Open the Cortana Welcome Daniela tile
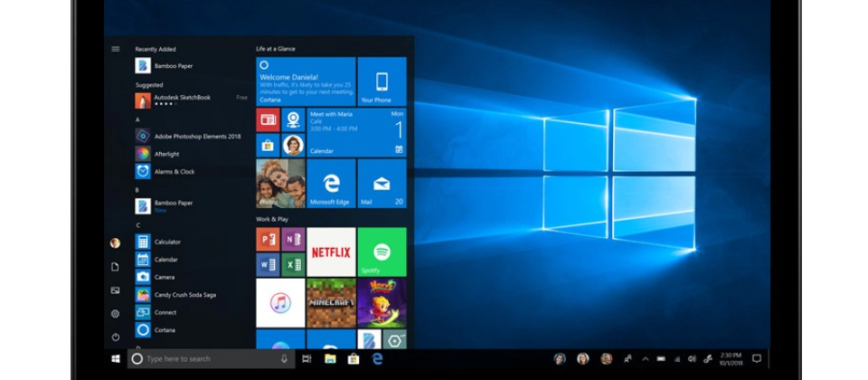This screenshot has height=380, width=868. pyautogui.click(x=306, y=81)
